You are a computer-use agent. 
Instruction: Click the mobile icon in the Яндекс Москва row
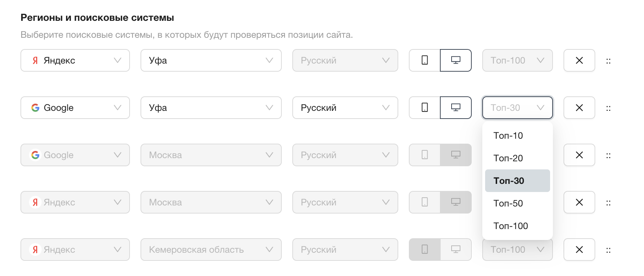tap(424, 202)
